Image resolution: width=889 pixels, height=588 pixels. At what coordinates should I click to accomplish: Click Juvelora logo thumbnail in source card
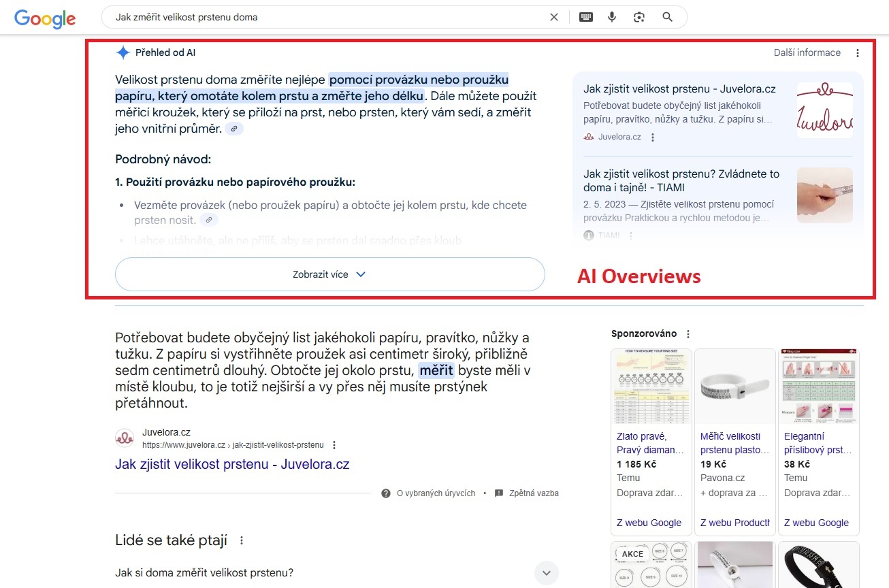click(825, 110)
